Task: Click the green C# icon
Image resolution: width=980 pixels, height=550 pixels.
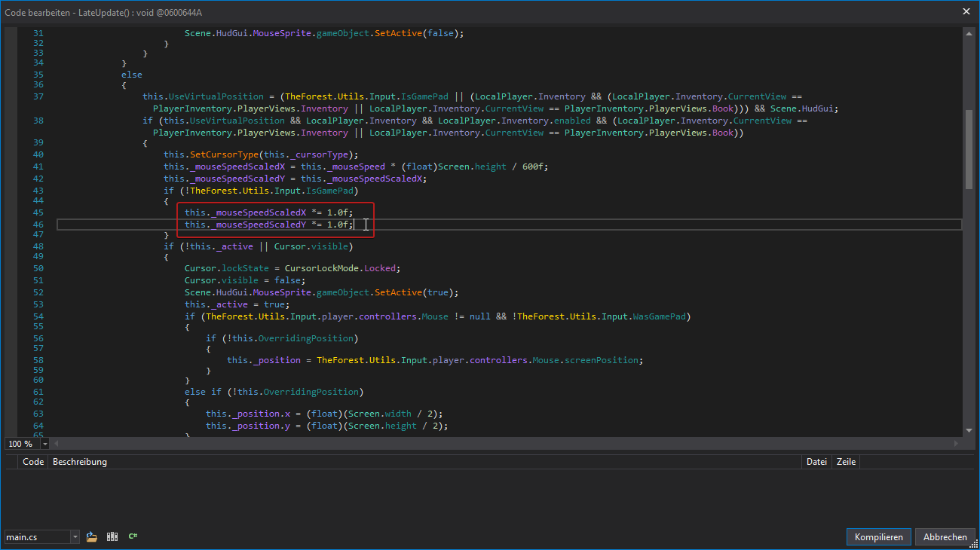Action: pos(133,537)
